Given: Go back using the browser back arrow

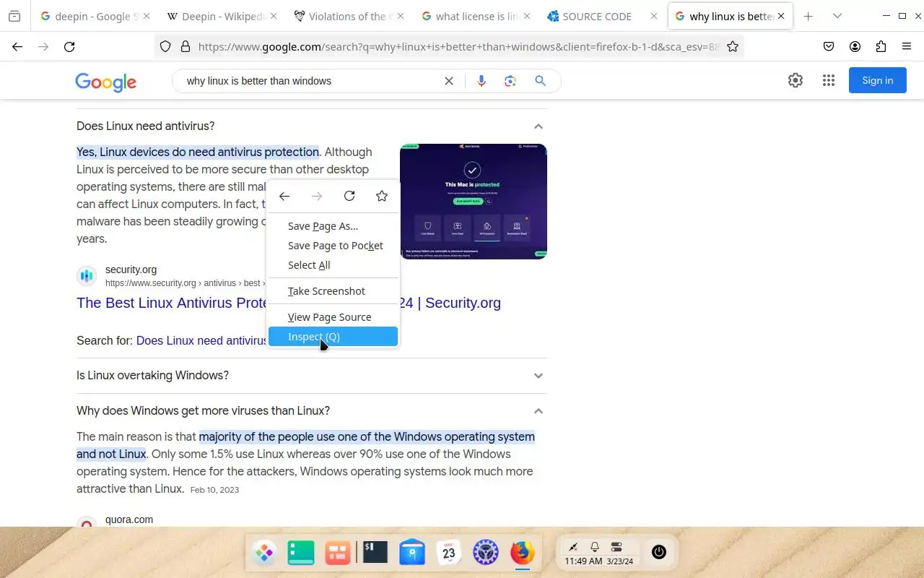Looking at the screenshot, I should 17,46.
